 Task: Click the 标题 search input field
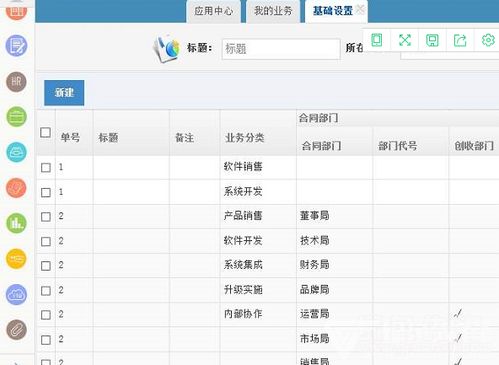click(281, 49)
